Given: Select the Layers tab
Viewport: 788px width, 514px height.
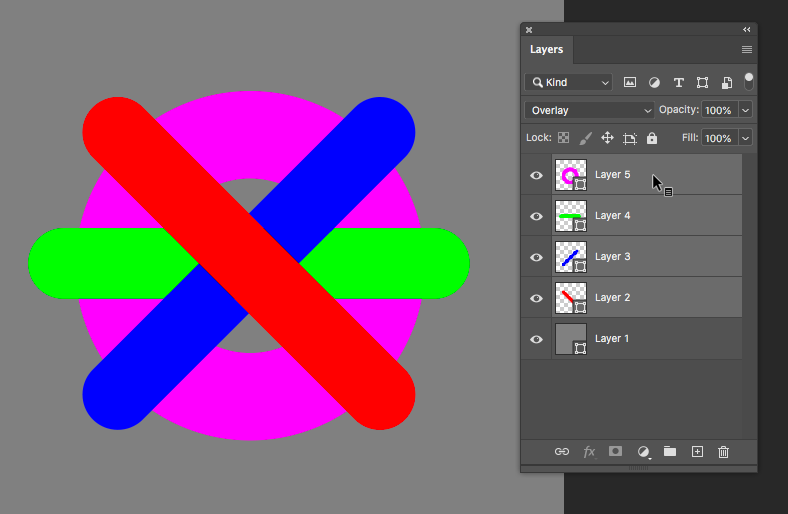Looking at the screenshot, I should tap(546, 49).
